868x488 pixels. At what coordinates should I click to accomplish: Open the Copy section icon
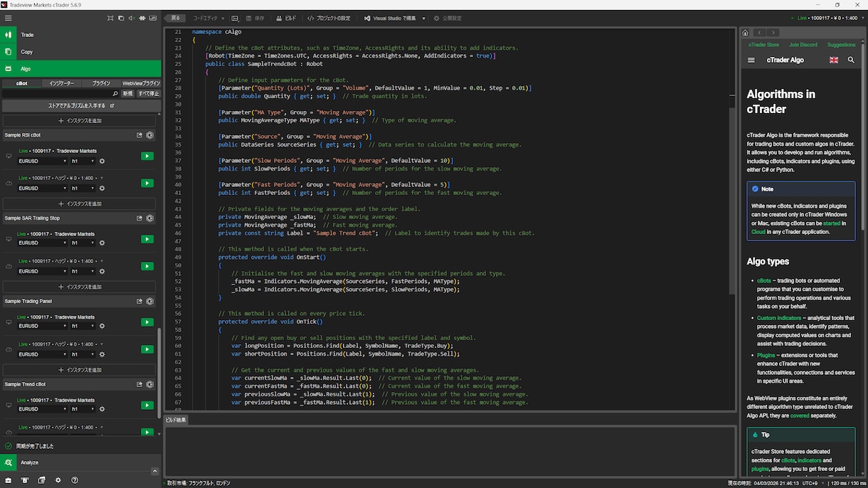click(x=8, y=52)
